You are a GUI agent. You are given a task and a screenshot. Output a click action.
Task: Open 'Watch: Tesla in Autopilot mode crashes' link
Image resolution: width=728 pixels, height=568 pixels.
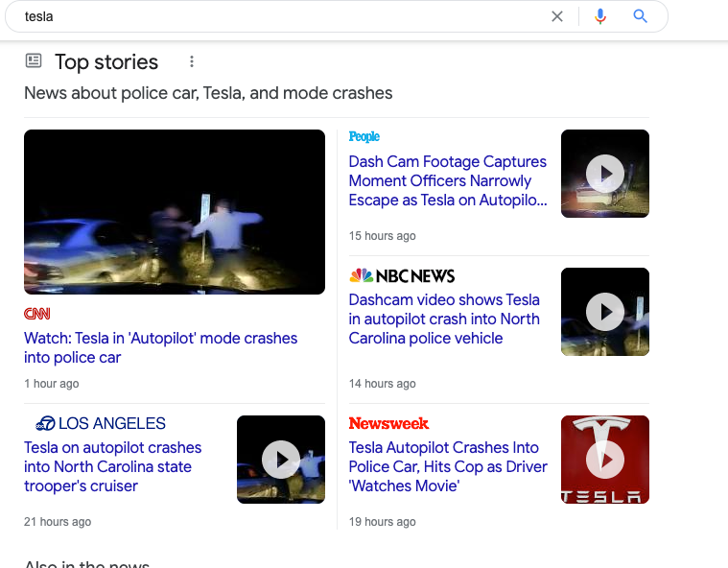[160, 348]
